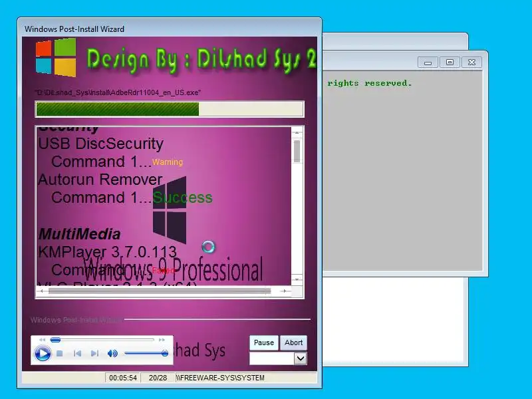Select the Autorun Remover entry
This screenshot has height=399, width=532.
pos(100,180)
